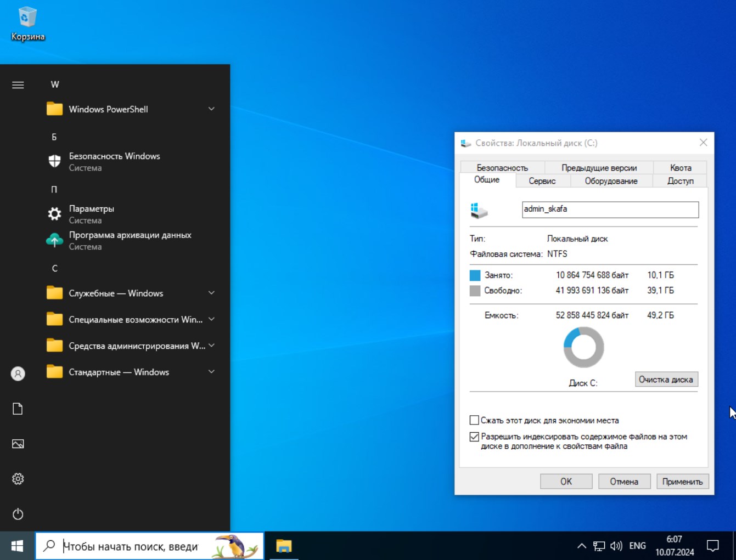Screen dimensions: 736x560
Task: Click the Очистка диска button
Action: point(666,380)
